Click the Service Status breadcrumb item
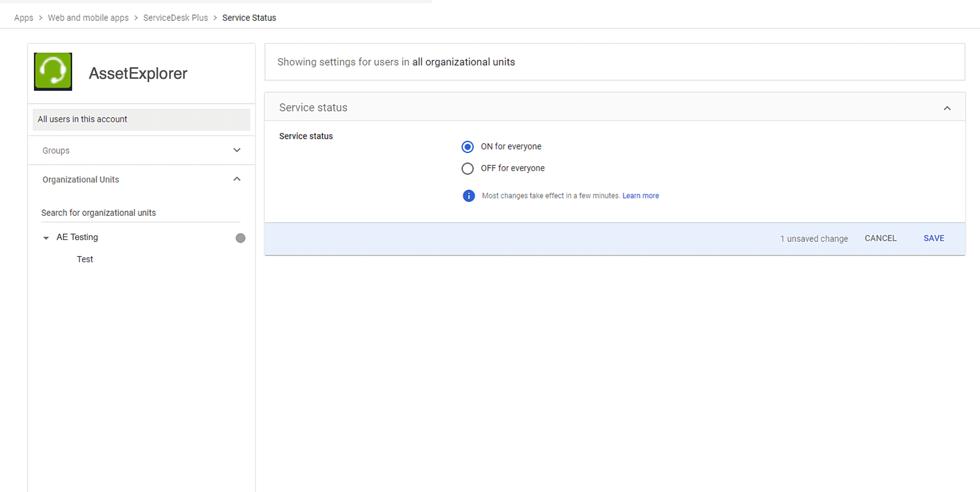 249,18
